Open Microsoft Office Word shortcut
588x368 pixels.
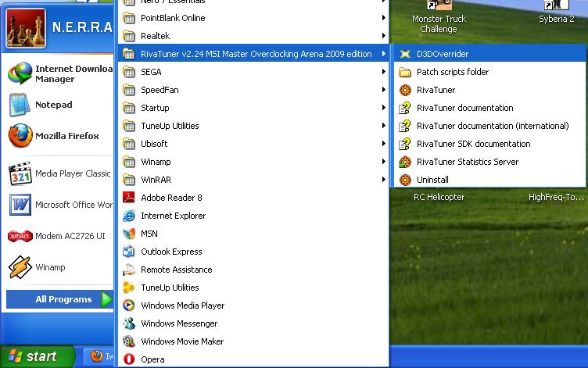(x=59, y=205)
